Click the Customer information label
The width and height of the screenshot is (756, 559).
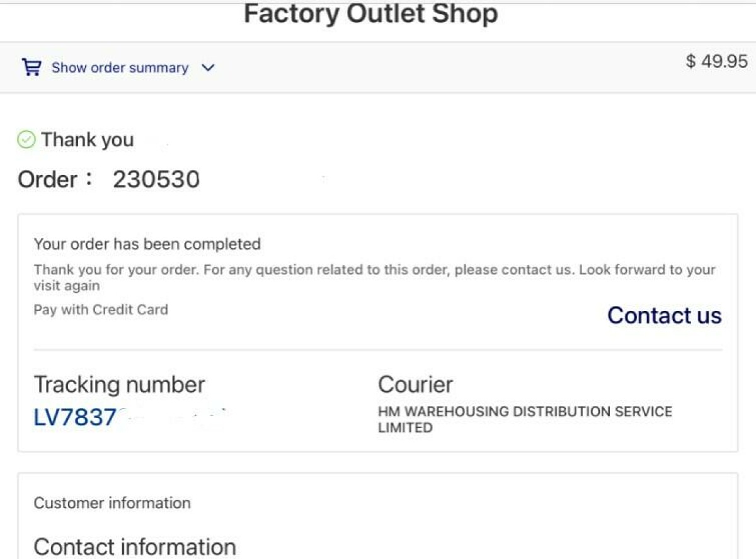click(112, 503)
